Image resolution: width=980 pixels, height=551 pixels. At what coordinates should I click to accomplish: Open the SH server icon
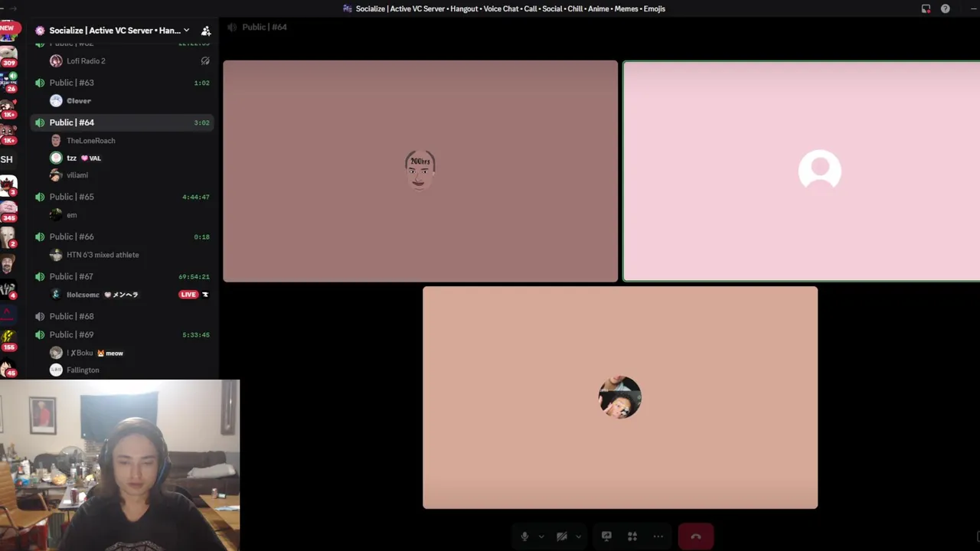point(7,159)
